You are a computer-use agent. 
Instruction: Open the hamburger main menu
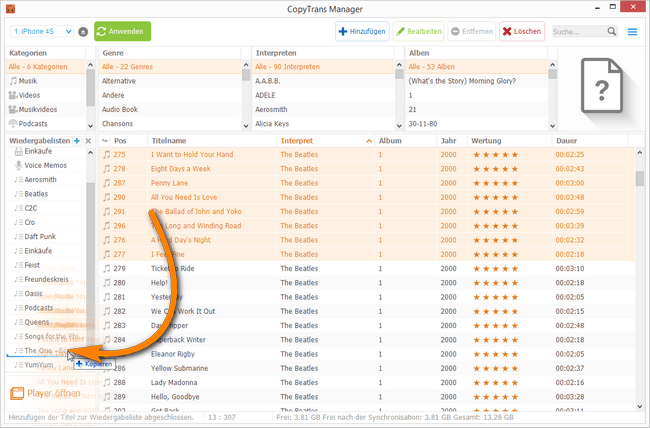(632, 32)
